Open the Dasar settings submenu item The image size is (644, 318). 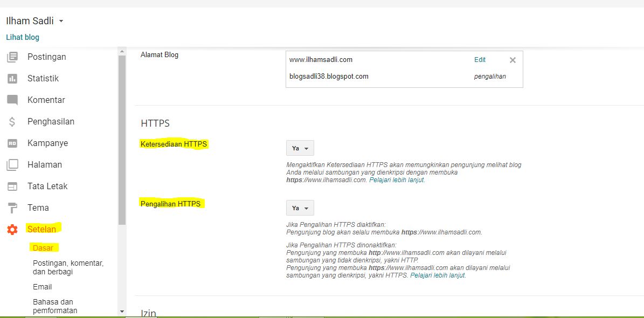[x=43, y=248]
